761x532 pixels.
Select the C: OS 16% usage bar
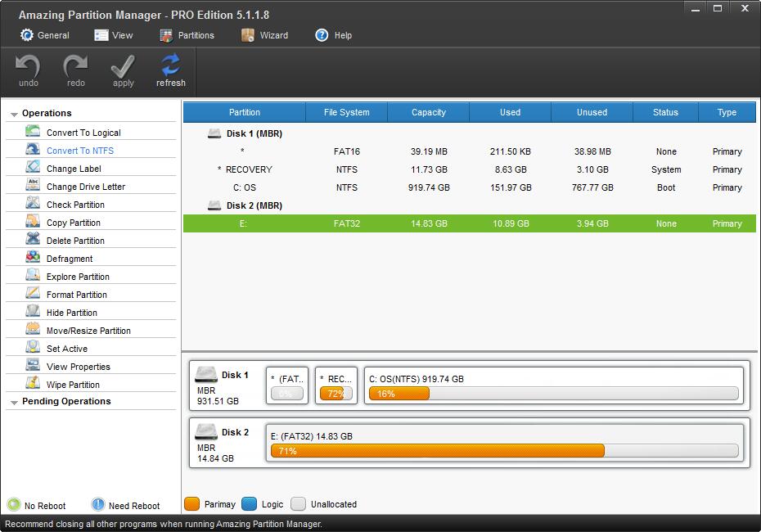coord(554,394)
